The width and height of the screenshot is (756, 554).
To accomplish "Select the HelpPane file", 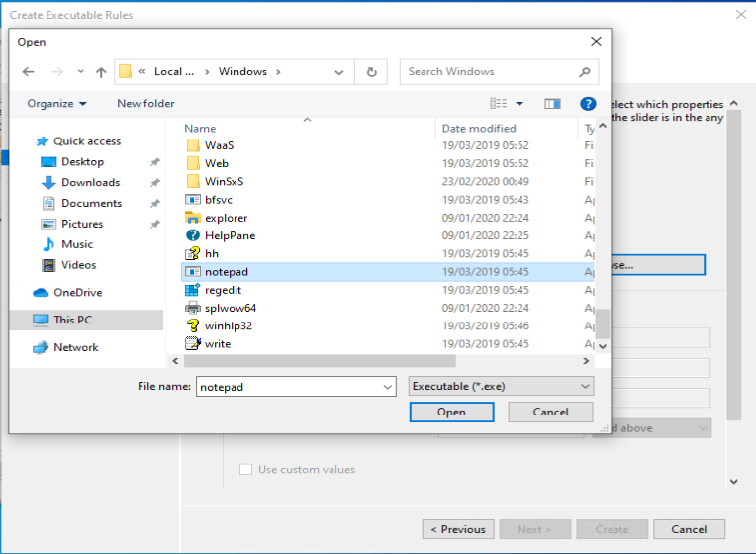I will coord(230,235).
